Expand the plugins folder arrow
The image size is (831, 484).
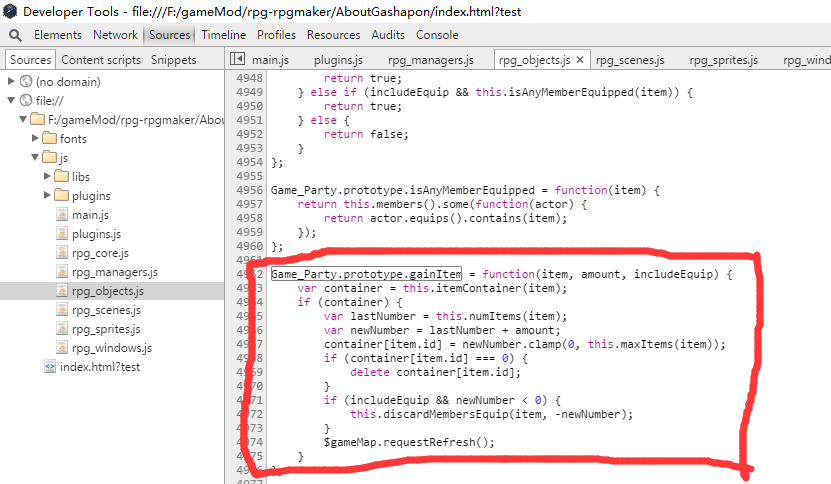47,195
